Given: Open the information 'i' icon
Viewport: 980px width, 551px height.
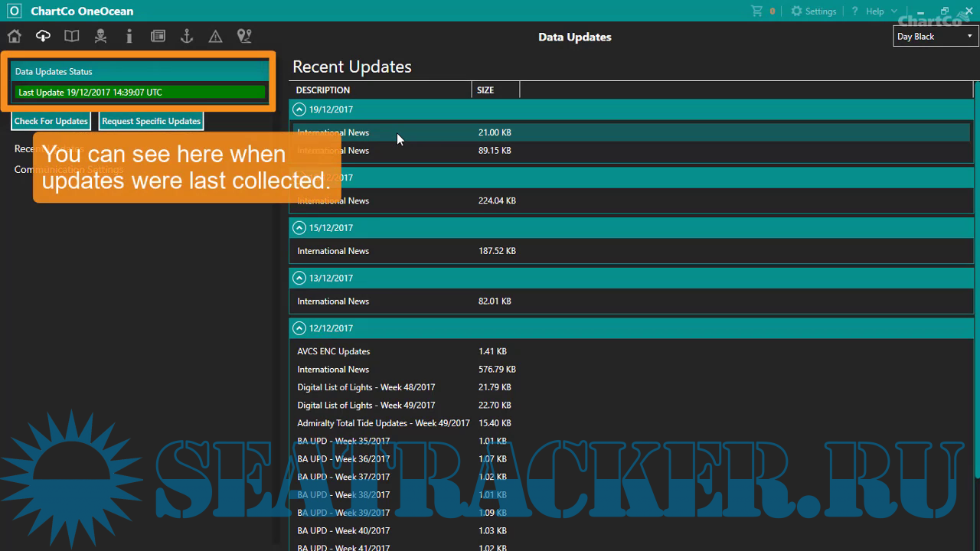Looking at the screenshot, I should [x=129, y=36].
